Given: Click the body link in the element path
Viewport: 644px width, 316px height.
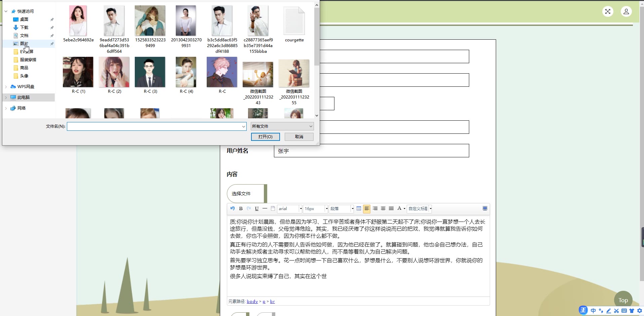Looking at the screenshot, I should (252, 302).
